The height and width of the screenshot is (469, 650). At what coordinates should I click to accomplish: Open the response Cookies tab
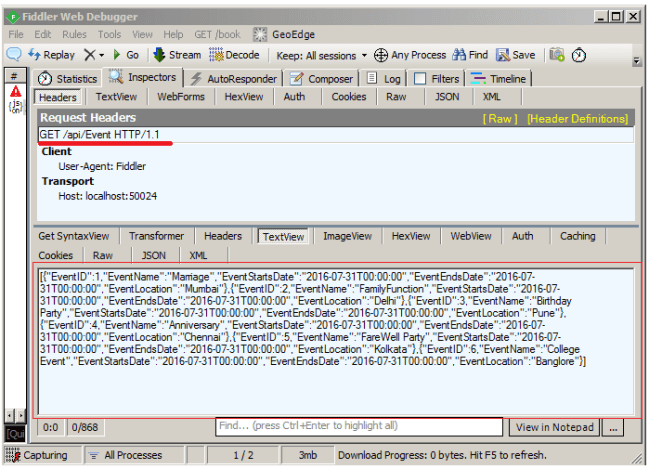click(x=56, y=255)
